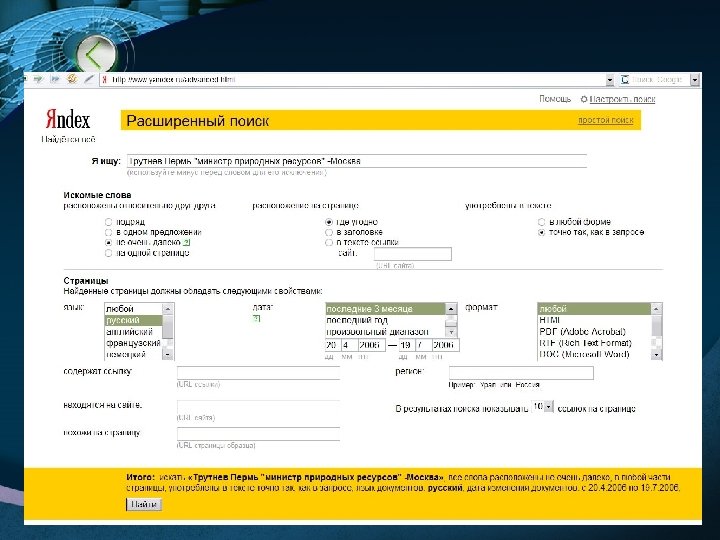Click the down arrow of format list
Screen dimensions: 720x540
point(656,354)
